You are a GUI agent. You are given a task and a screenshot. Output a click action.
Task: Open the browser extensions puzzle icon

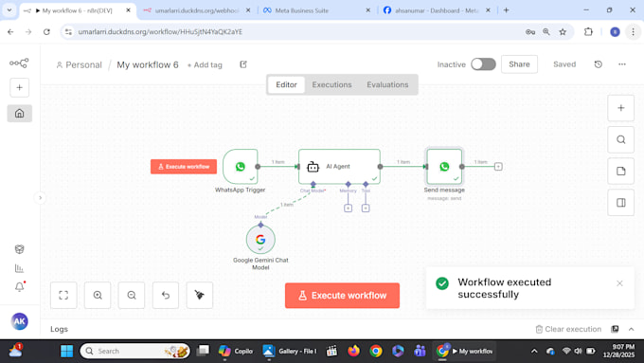(588, 31)
